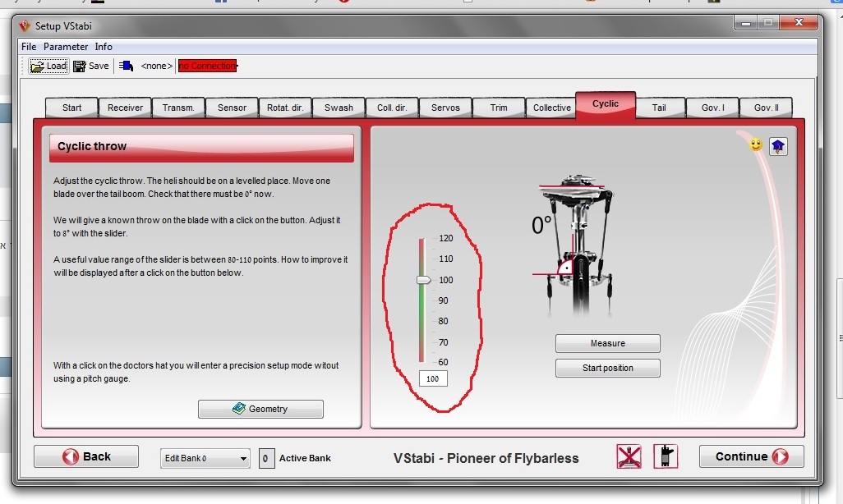This screenshot has height=504, width=843.
Task: Click the VStabi logo in title bar
Action: tap(24, 25)
